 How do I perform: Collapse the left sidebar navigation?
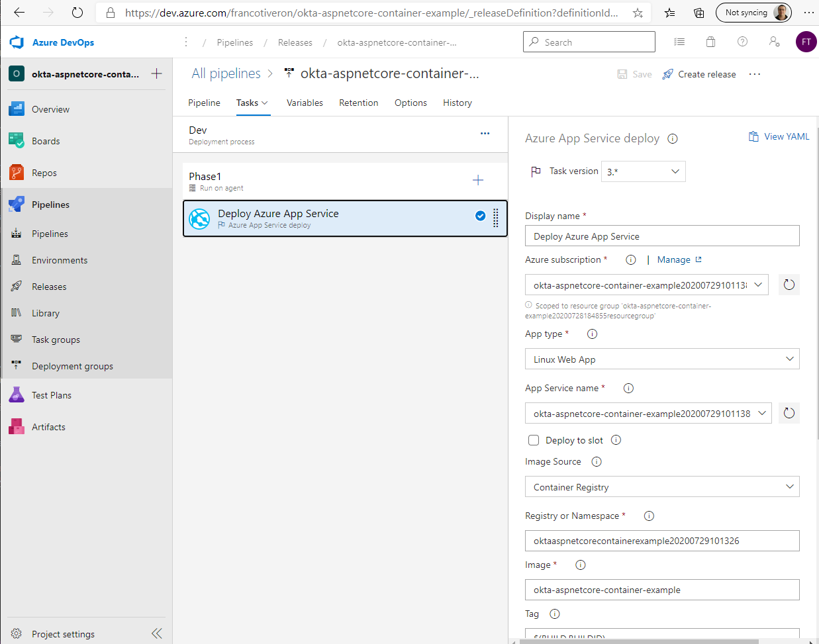pos(156,633)
